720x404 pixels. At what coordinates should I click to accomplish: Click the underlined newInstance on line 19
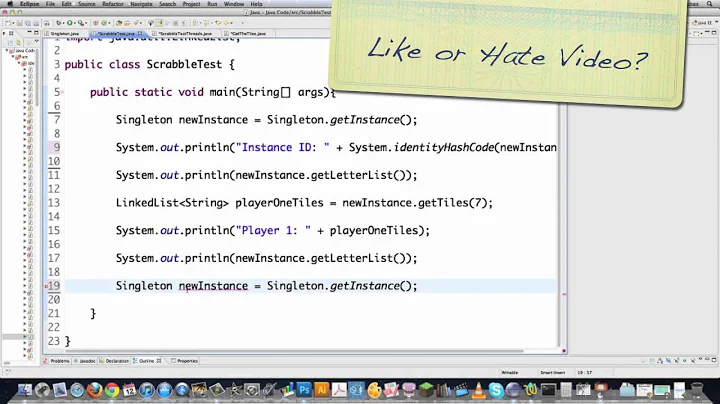pyautogui.click(x=213, y=286)
